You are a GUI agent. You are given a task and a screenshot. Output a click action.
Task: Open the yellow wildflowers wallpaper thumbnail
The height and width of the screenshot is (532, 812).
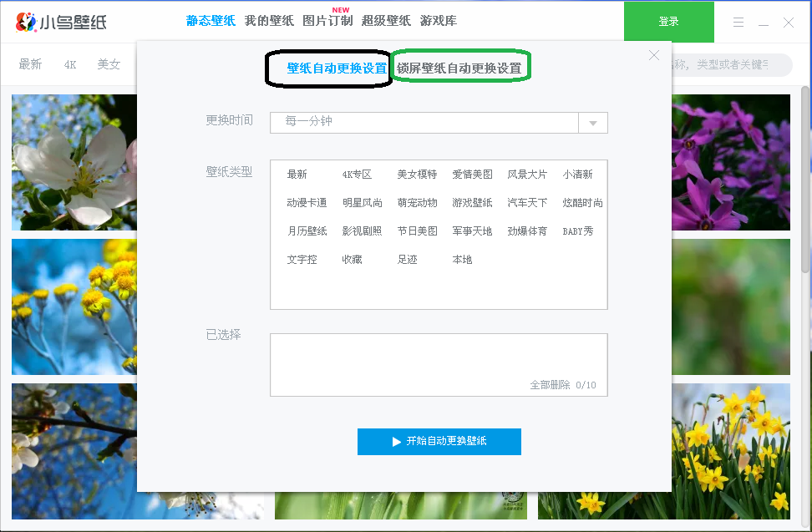pyautogui.click(x=74, y=307)
